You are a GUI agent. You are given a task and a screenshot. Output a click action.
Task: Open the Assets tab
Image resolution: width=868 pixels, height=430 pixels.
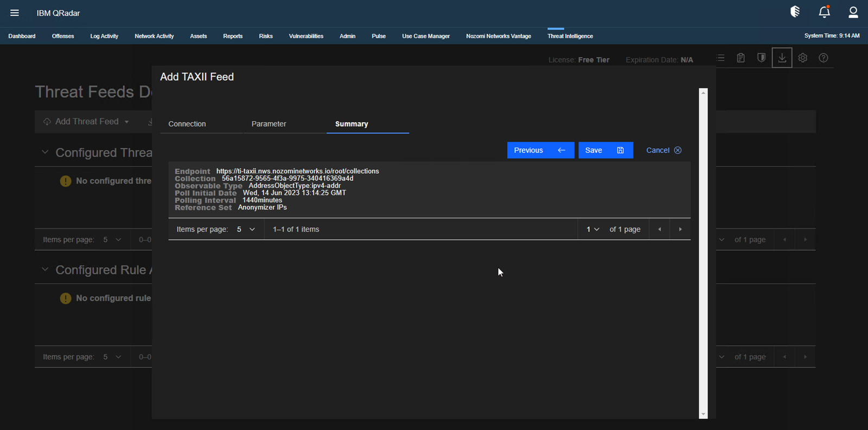pyautogui.click(x=199, y=36)
